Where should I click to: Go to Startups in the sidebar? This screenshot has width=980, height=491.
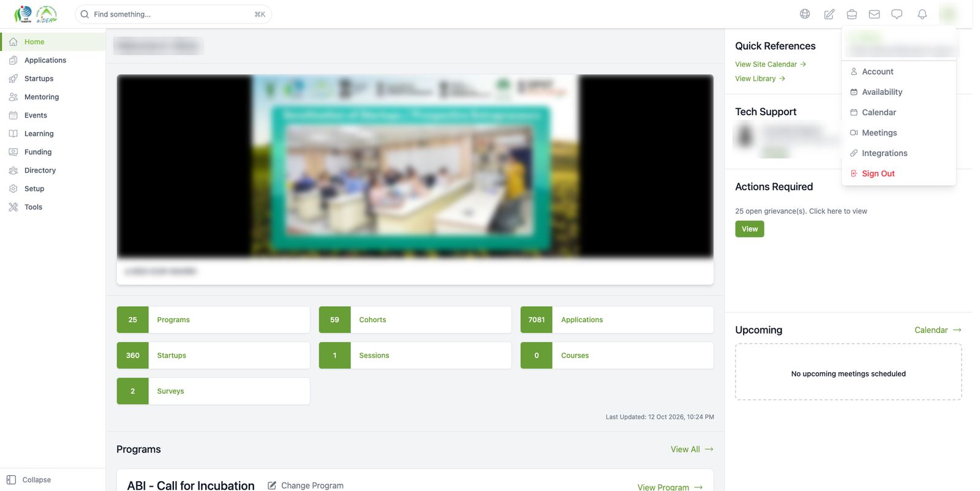tap(53, 78)
